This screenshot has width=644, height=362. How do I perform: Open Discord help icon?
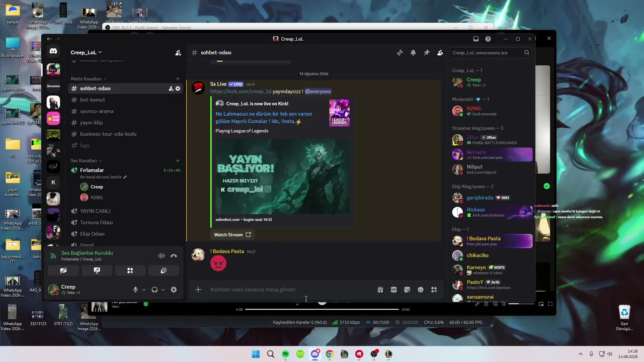click(488, 39)
